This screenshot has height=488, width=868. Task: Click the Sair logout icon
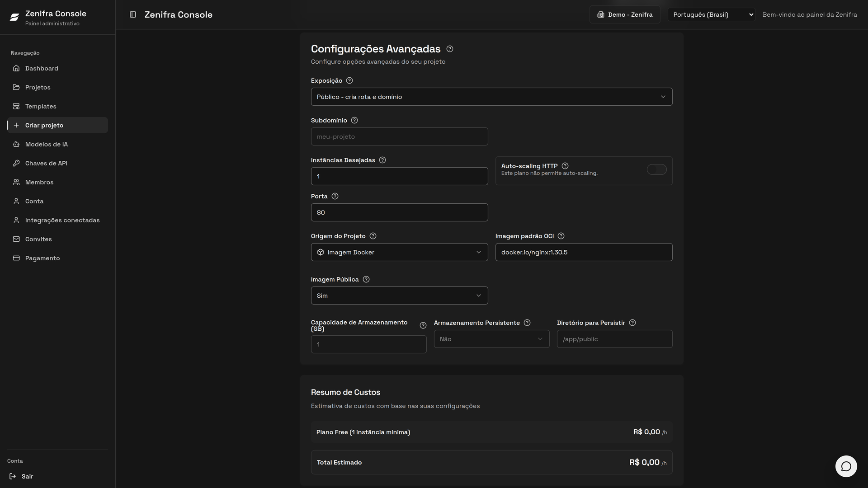coord(13,476)
